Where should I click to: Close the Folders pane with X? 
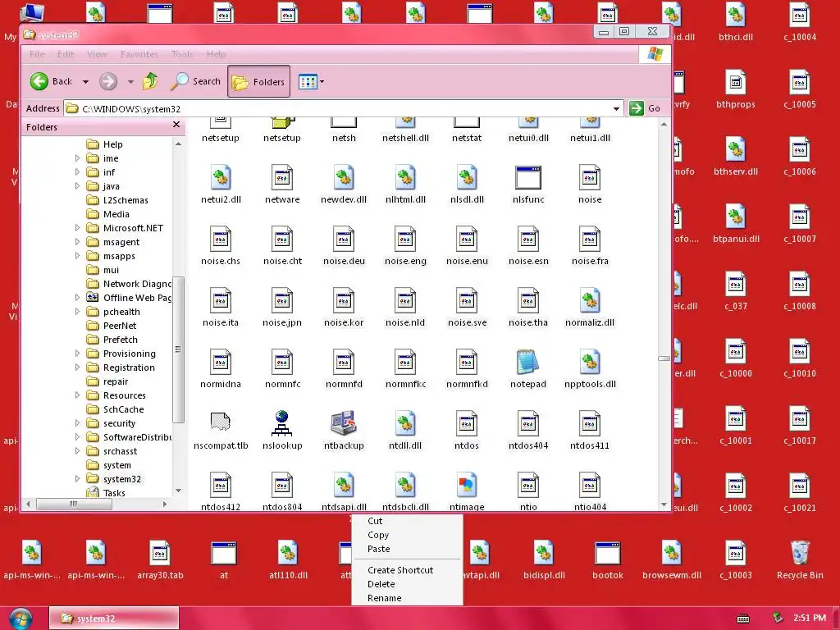click(x=176, y=125)
